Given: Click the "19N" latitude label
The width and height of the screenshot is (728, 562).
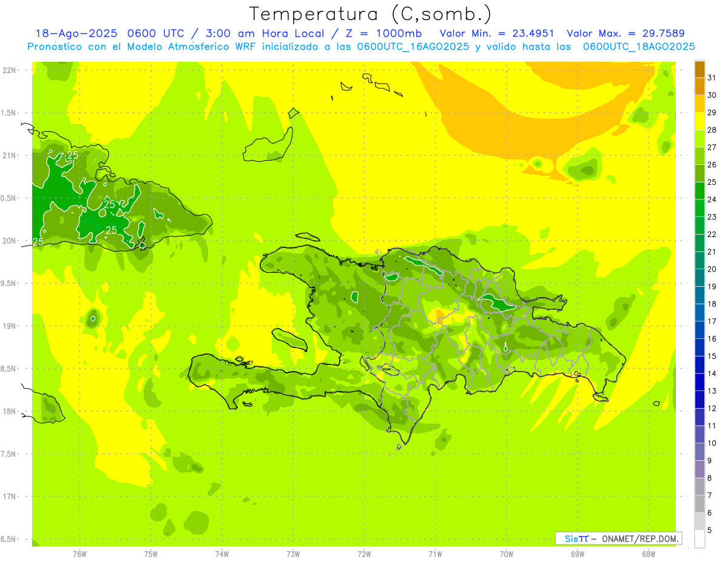Looking at the screenshot, I should (x=9, y=326).
